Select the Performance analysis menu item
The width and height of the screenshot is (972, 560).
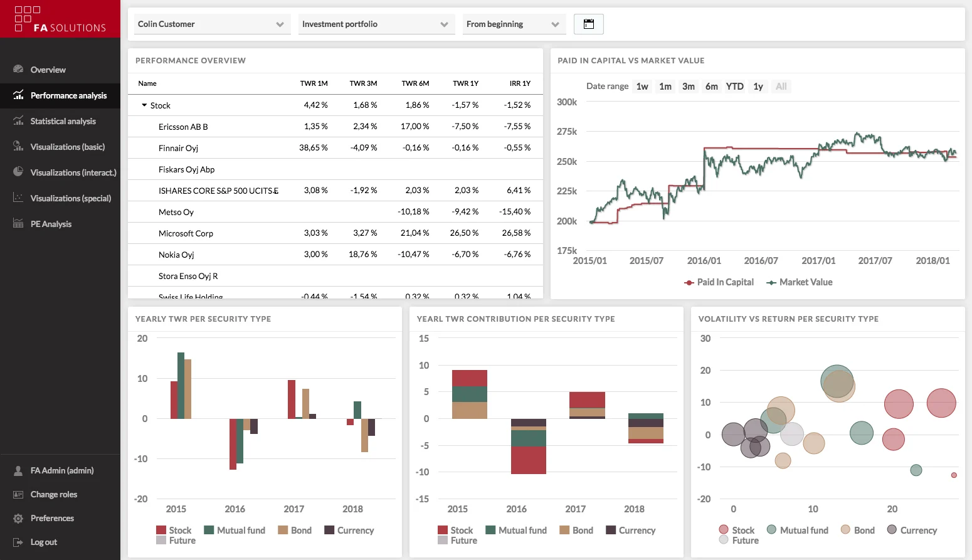(x=60, y=95)
